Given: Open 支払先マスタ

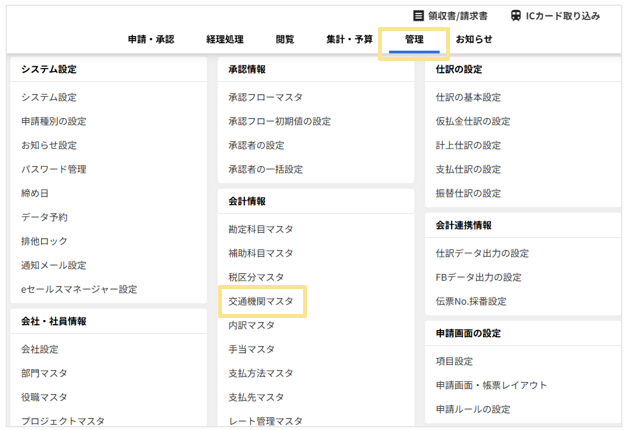Looking at the screenshot, I should click(x=256, y=397).
